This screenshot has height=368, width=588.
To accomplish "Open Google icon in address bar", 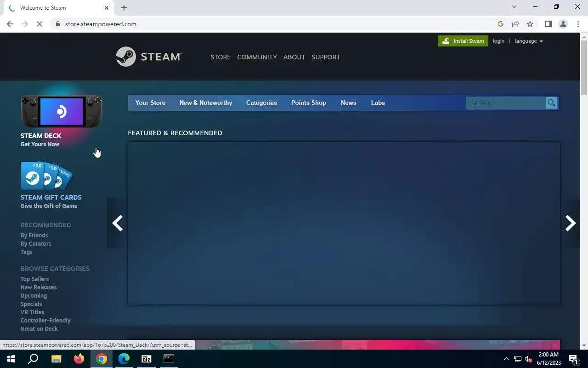I will pyautogui.click(x=501, y=24).
